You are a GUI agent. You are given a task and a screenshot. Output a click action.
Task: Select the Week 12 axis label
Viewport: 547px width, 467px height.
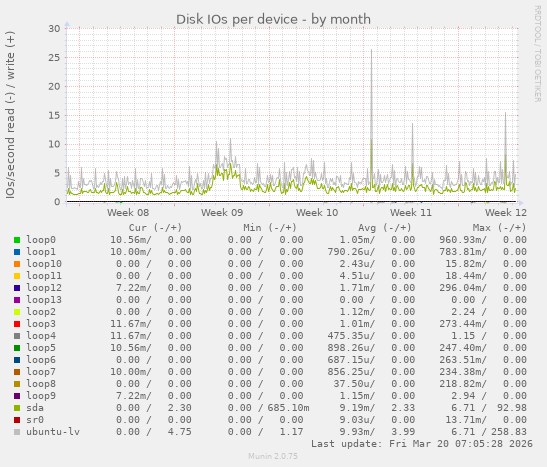[505, 212]
